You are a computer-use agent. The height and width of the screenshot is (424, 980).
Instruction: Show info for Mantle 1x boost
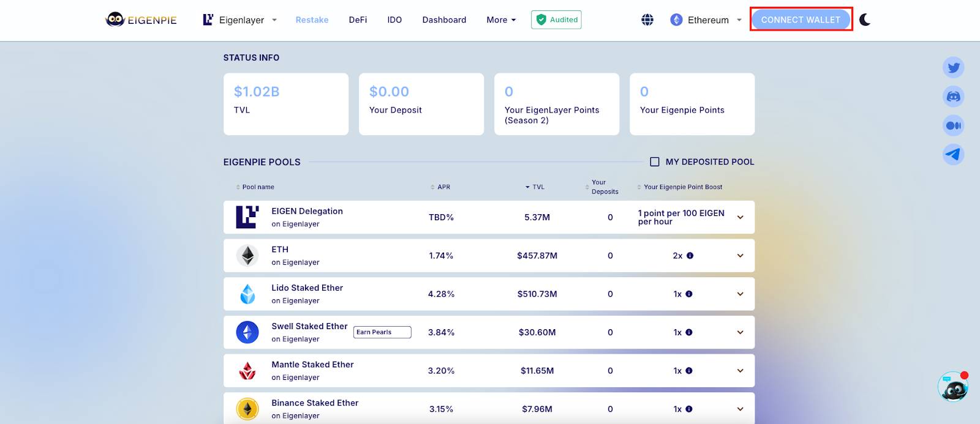689,371
